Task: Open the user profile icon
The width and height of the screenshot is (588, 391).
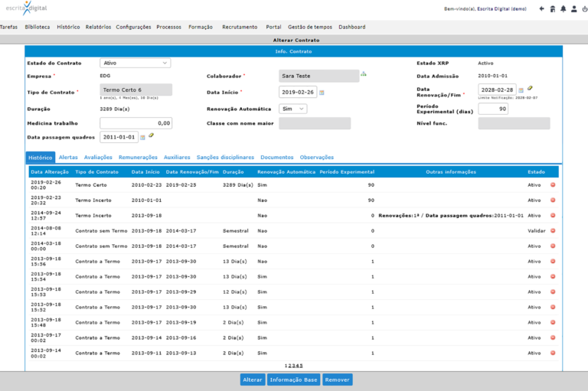Action: pyautogui.click(x=573, y=9)
